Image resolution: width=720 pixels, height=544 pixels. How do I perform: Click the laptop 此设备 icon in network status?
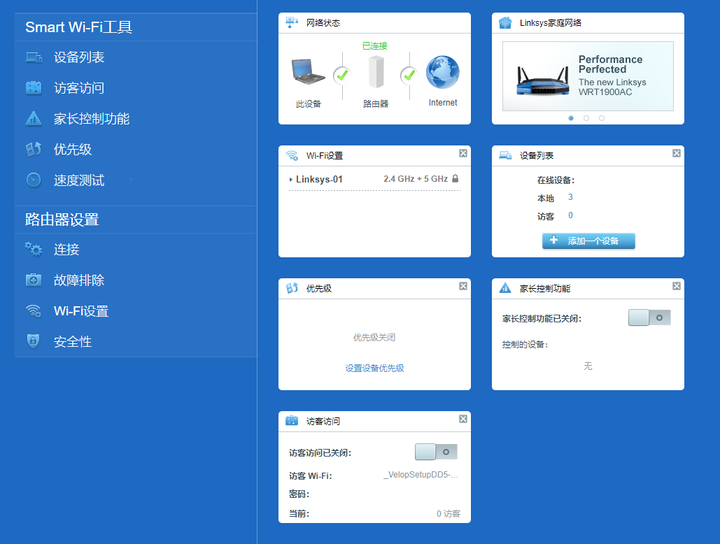tap(308, 72)
